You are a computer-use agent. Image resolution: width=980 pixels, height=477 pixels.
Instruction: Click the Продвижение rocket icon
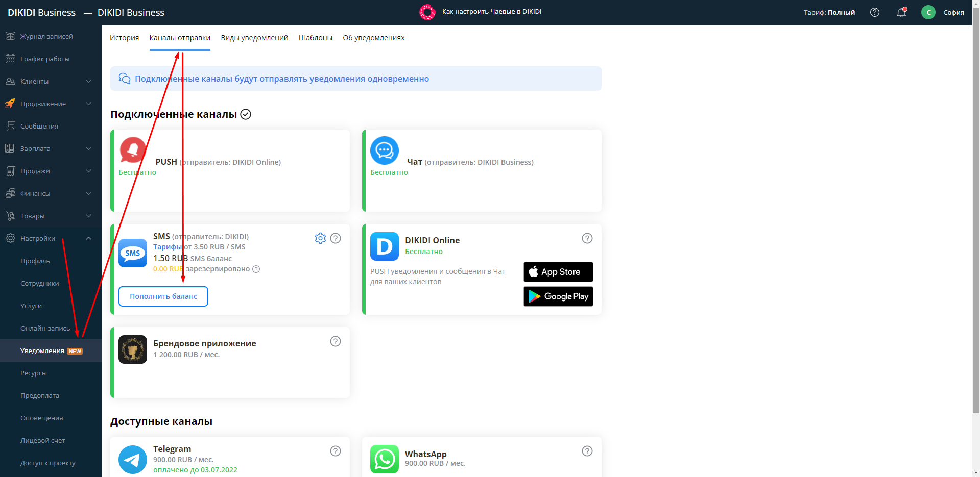pyautogui.click(x=10, y=104)
